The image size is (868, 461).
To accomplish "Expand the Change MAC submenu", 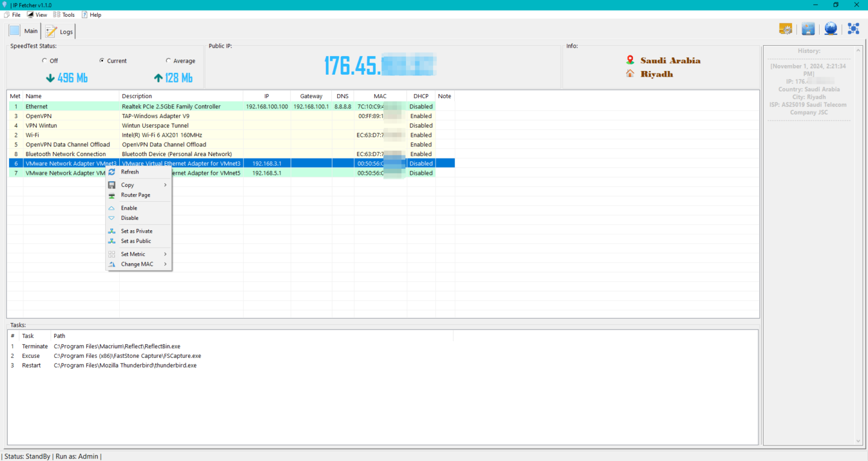I will [x=139, y=264].
